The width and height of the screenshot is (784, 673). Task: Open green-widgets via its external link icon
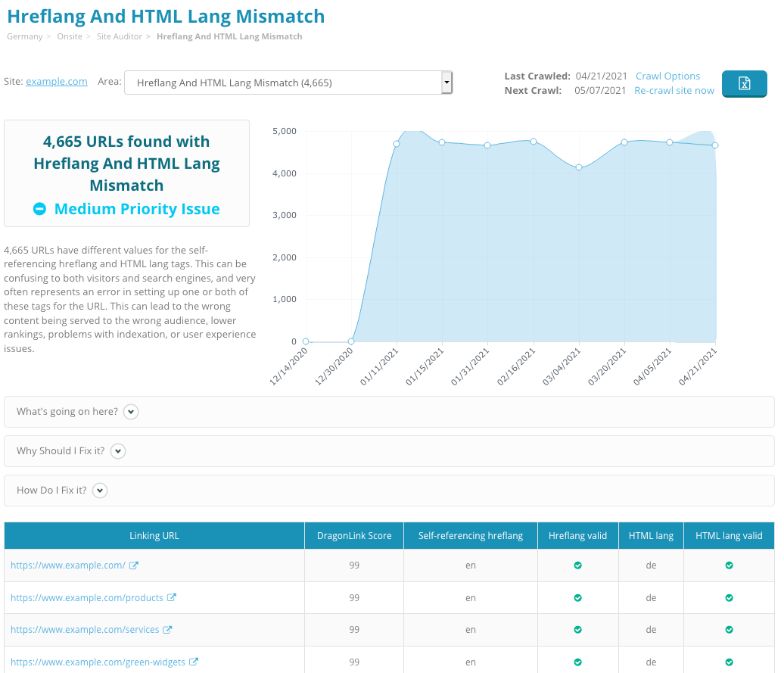point(195,661)
